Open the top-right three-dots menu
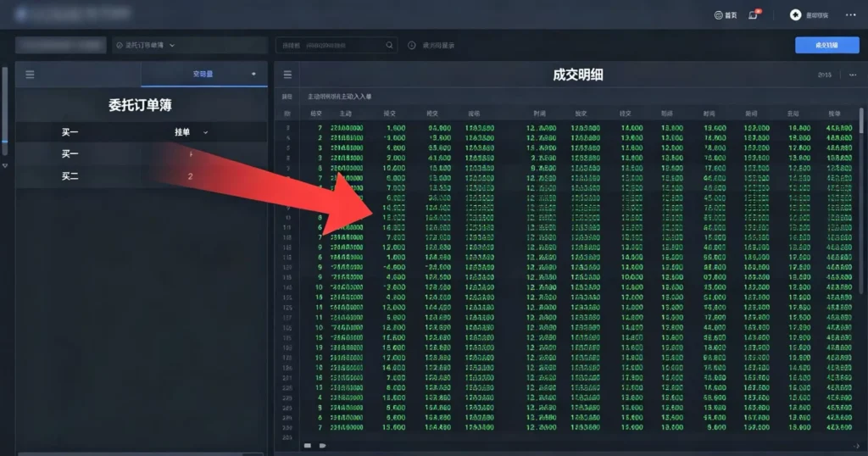The width and height of the screenshot is (868, 456). tap(851, 15)
